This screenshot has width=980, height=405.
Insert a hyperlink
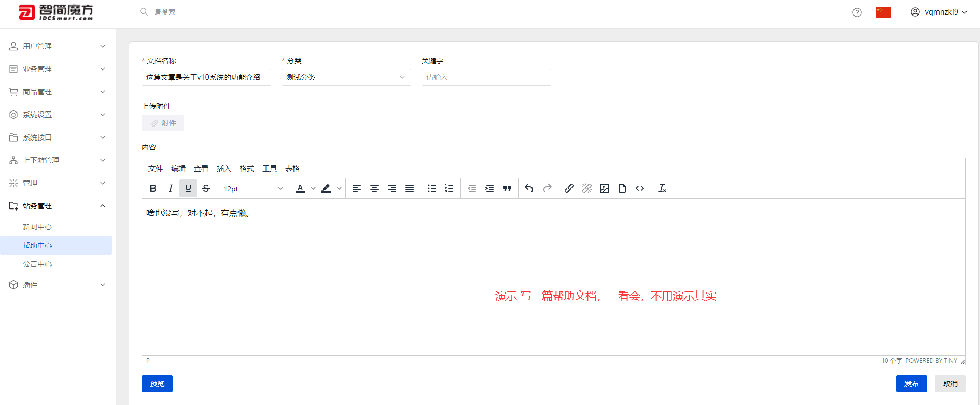click(x=569, y=188)
